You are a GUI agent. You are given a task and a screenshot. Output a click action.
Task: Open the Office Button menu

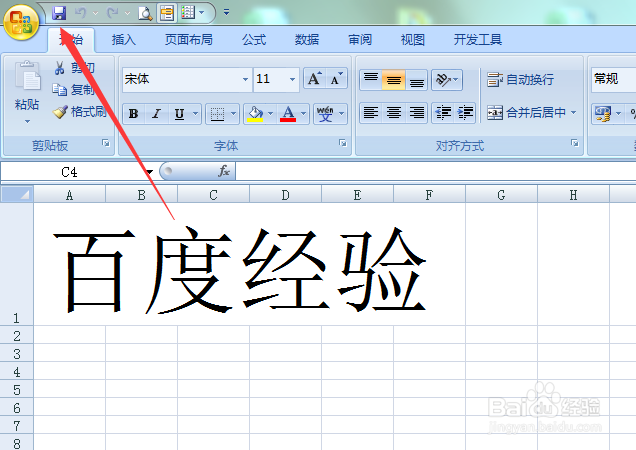[x=21, y=22]
